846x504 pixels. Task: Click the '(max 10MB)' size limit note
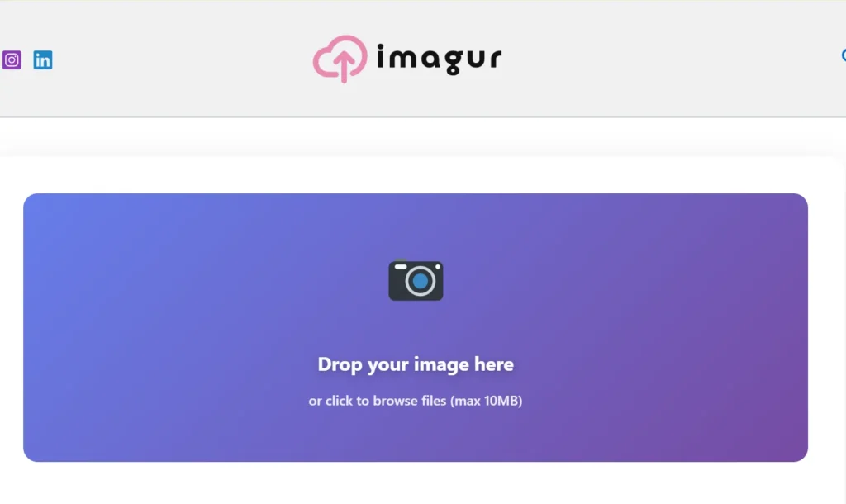(x=486, y=401)
